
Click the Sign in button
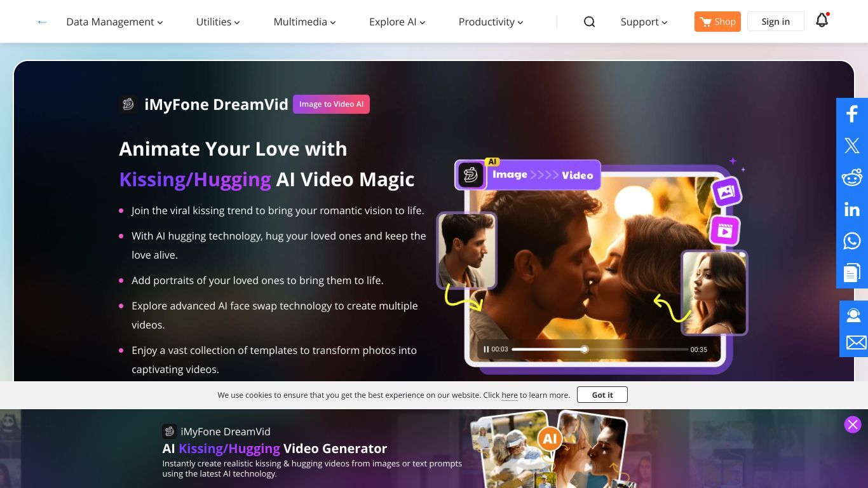click(x=776, y=22)
